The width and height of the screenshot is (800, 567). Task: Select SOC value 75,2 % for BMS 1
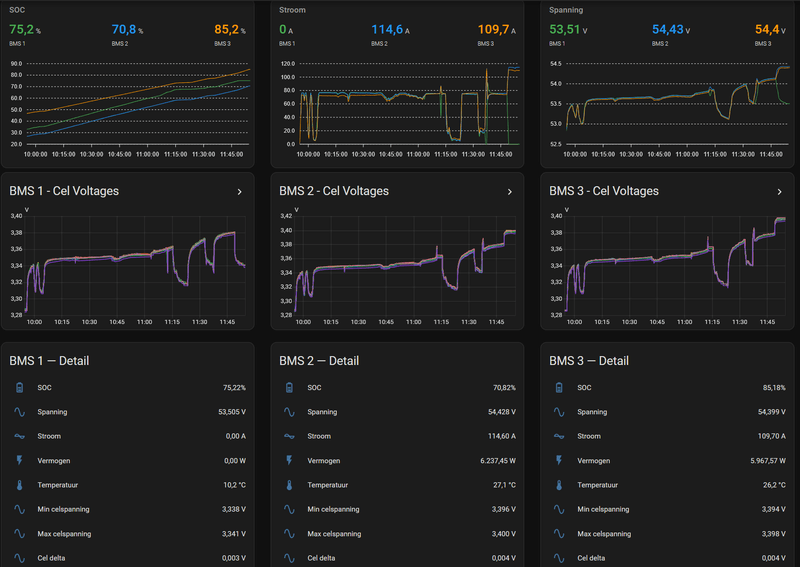coord(25,30)
